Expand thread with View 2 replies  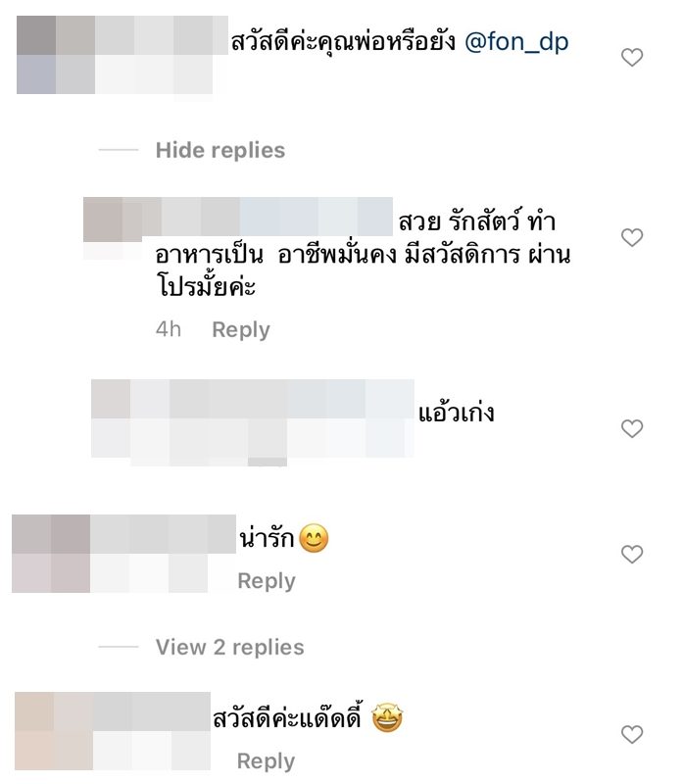pyautogui.click(x=229, y=647)
